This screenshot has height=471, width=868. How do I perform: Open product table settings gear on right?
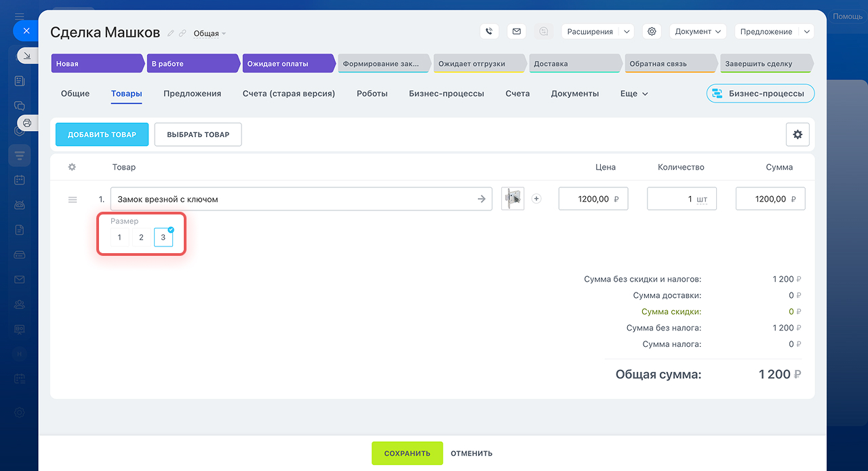797,134
